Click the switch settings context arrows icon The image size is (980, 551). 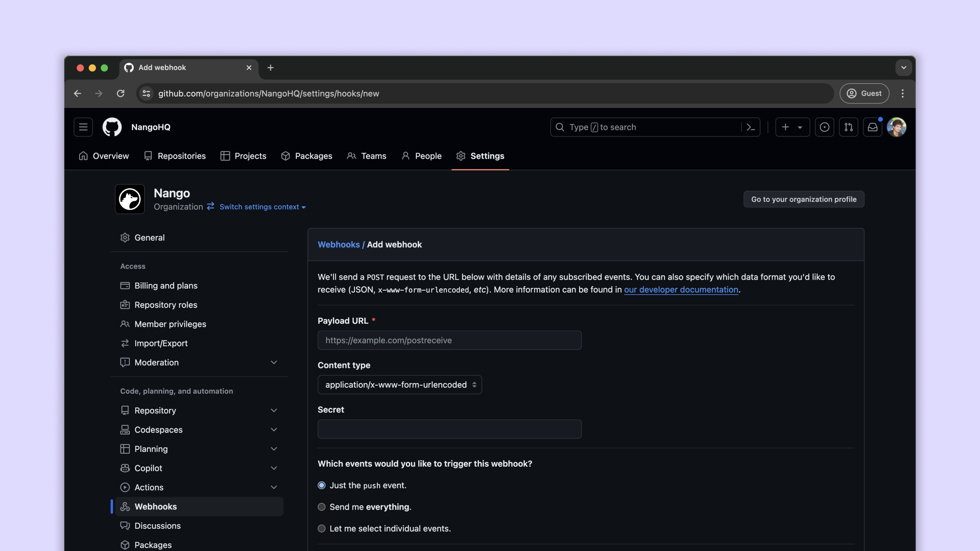[x=210, y=206]
